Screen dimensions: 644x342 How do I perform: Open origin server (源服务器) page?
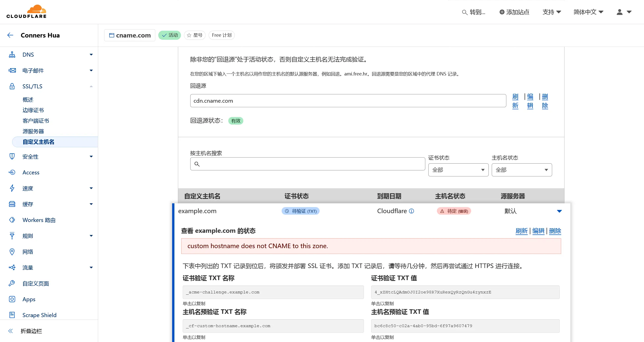point(33,131)
